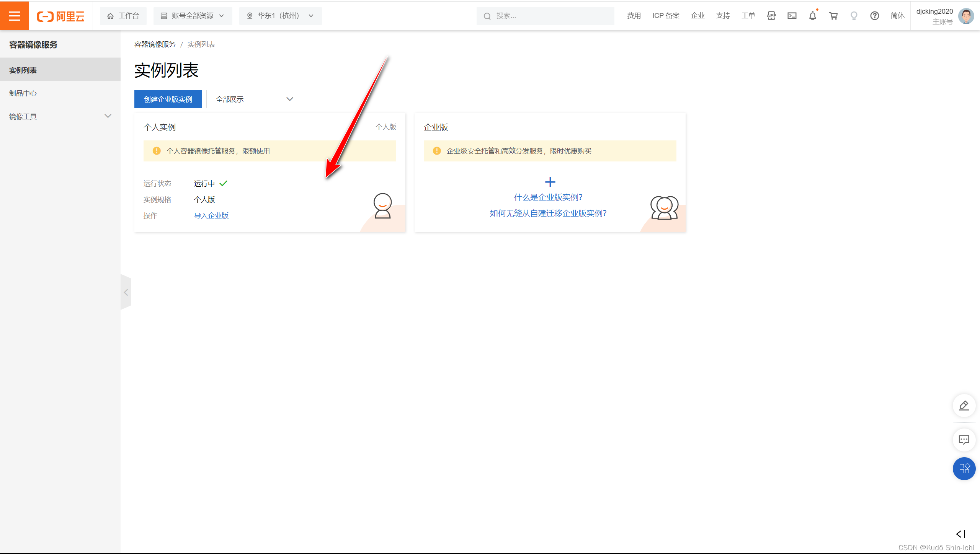
Task: Select 制品中心 in the sidebar
Action: (x=23, y=93)
